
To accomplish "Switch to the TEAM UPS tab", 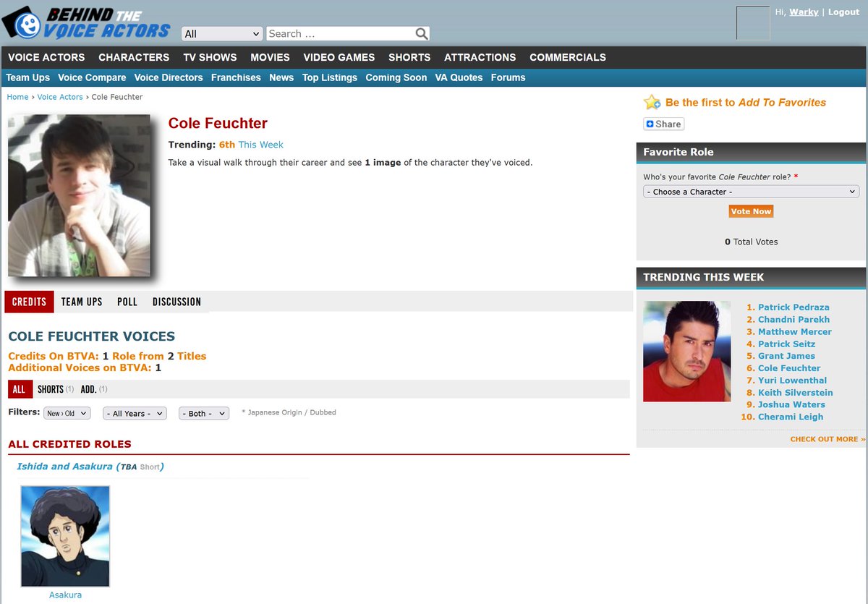I will pos(82,302).
